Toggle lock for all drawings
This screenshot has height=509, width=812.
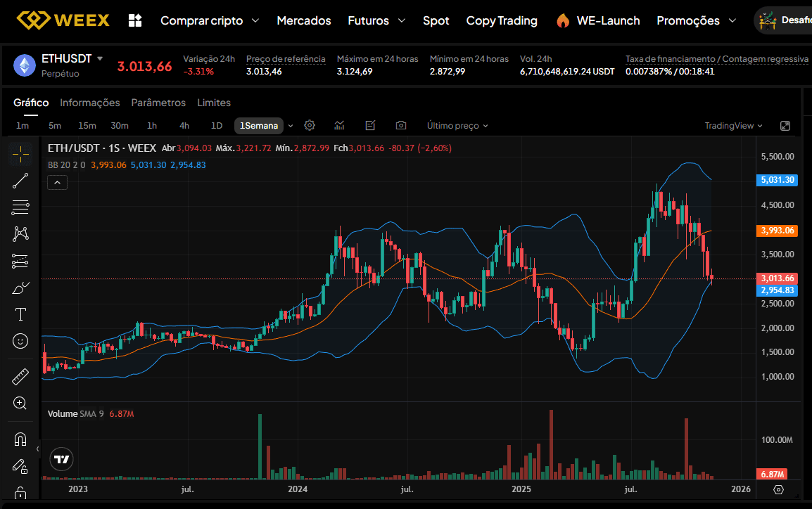[x=20, y=492]
